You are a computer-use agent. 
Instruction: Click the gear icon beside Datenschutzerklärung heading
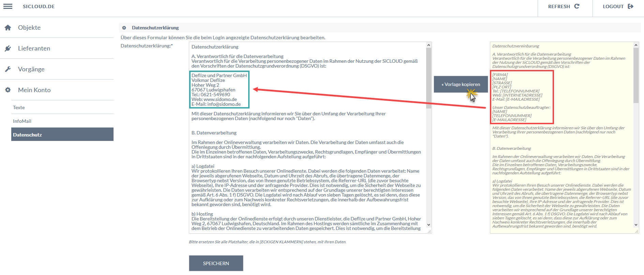pos(124,28)
